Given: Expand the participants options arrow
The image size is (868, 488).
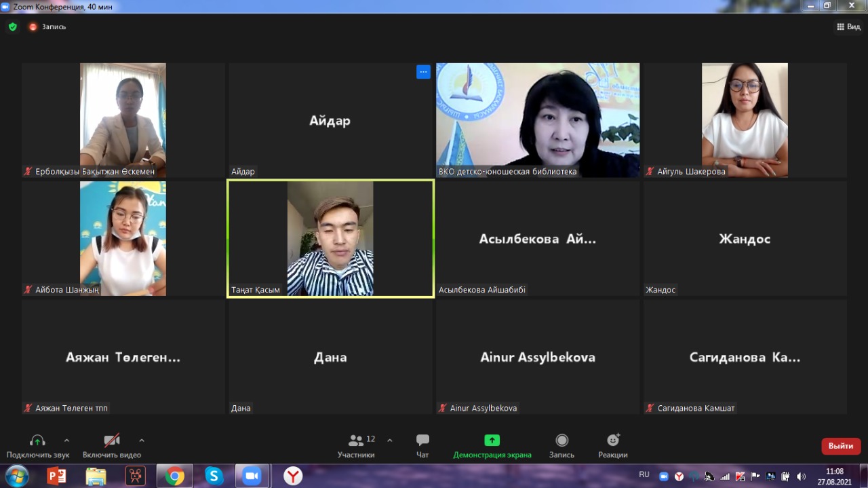Looking at the screenshot, I should (x=389, y=440).
